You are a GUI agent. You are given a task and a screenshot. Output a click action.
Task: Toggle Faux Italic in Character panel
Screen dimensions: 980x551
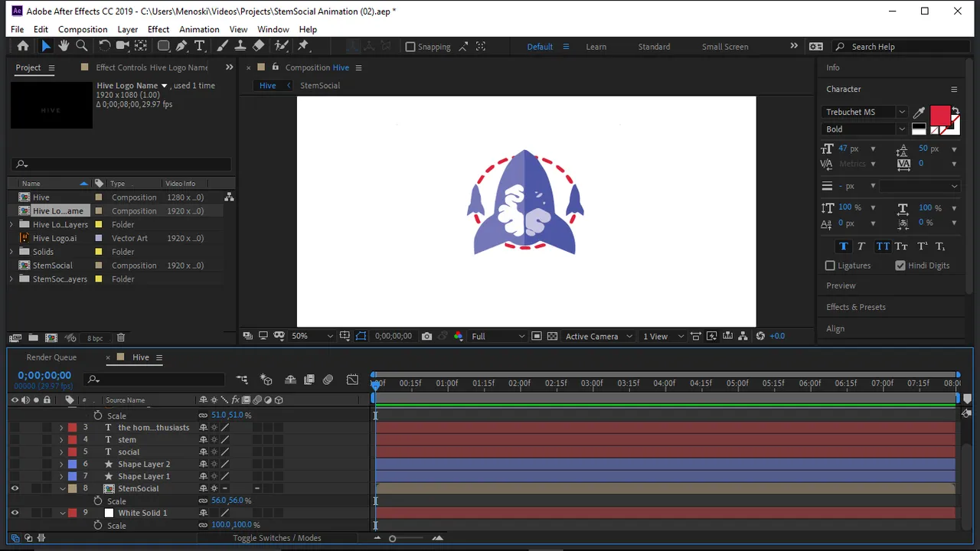861,246
